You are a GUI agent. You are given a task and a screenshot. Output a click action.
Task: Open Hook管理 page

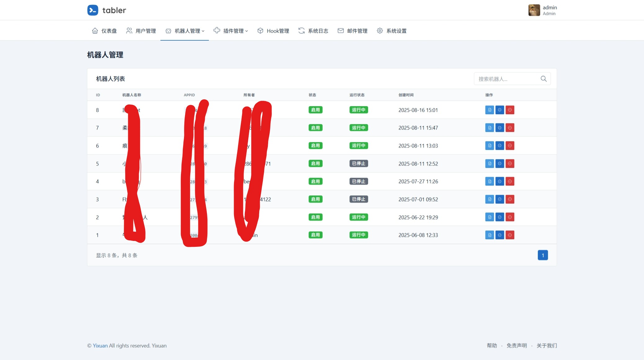(273, 31)
